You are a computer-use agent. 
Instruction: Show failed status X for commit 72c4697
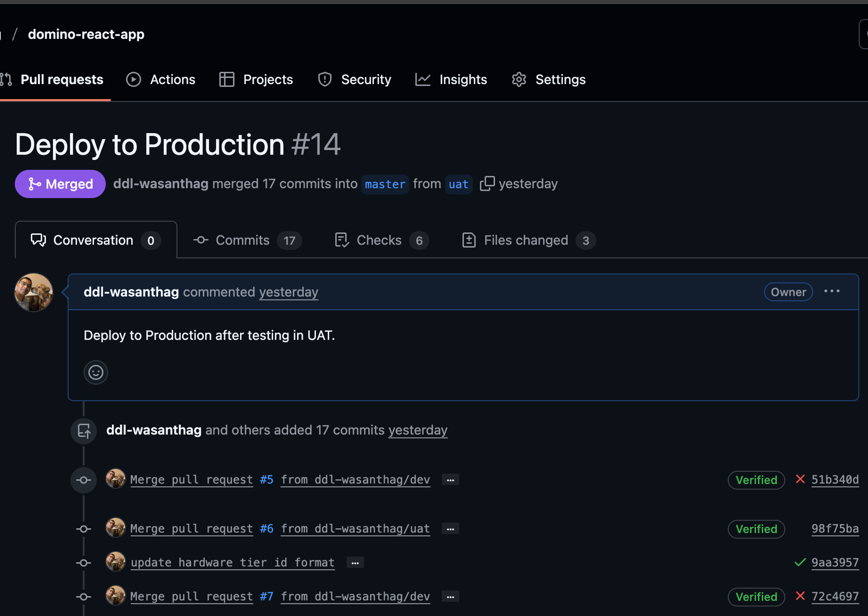[x=800, y=596]
